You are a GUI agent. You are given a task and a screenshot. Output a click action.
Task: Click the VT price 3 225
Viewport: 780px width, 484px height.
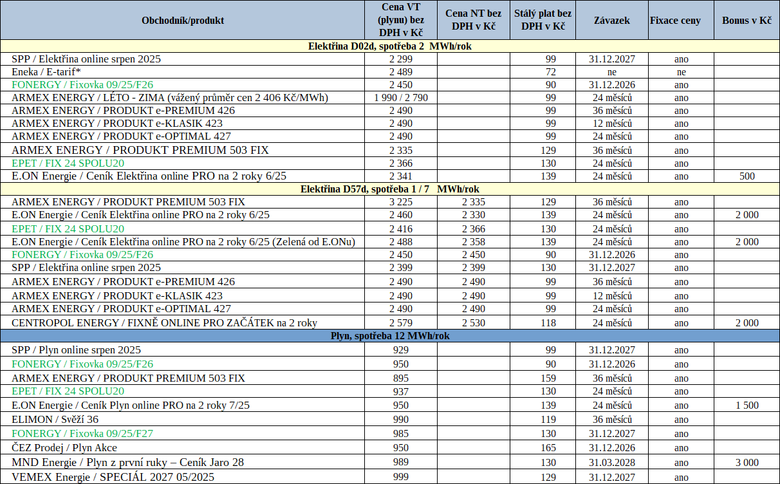coord(401,202)
